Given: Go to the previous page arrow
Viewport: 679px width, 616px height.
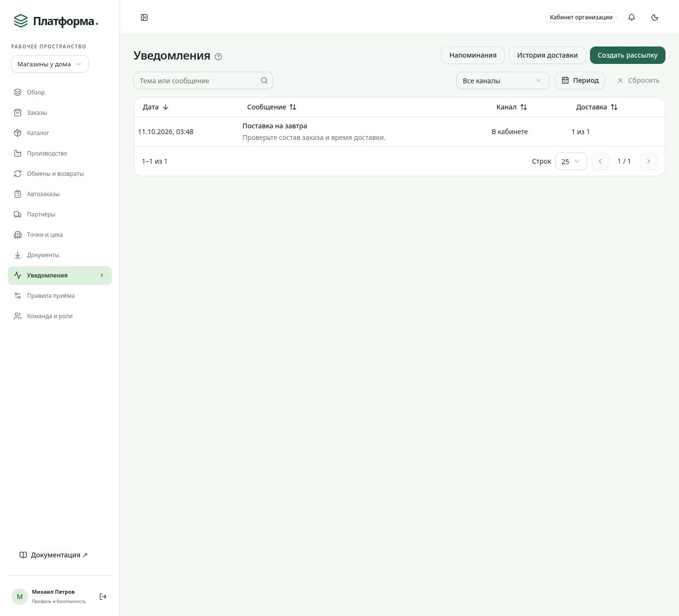Looking at the screenshot, I should [x=600, y=161].
